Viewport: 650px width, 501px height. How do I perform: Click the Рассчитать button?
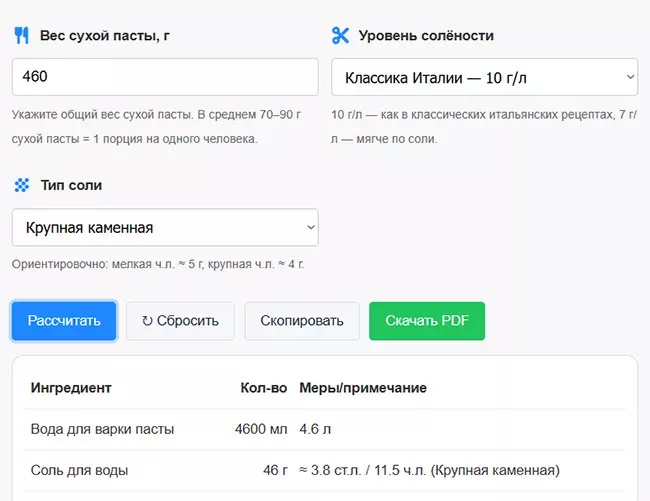(x=64, y=321)
